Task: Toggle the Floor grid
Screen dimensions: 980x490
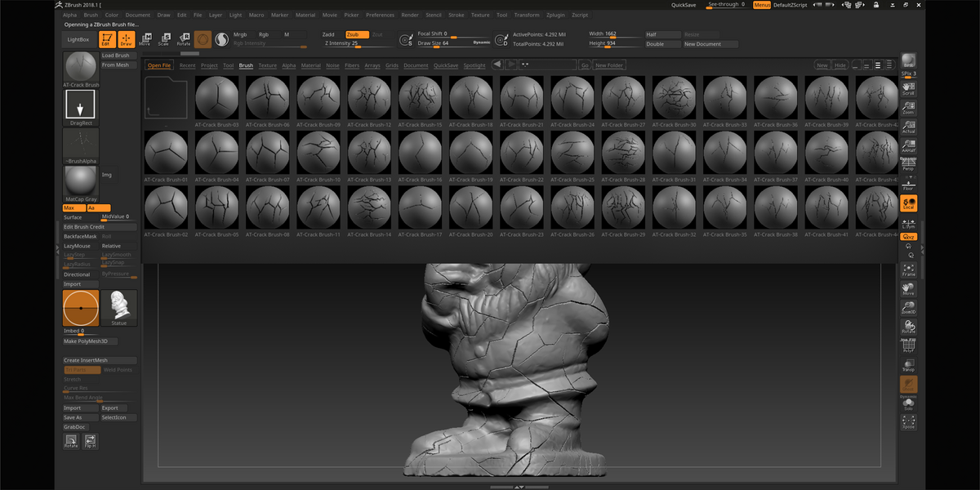Action: (908, 183)
